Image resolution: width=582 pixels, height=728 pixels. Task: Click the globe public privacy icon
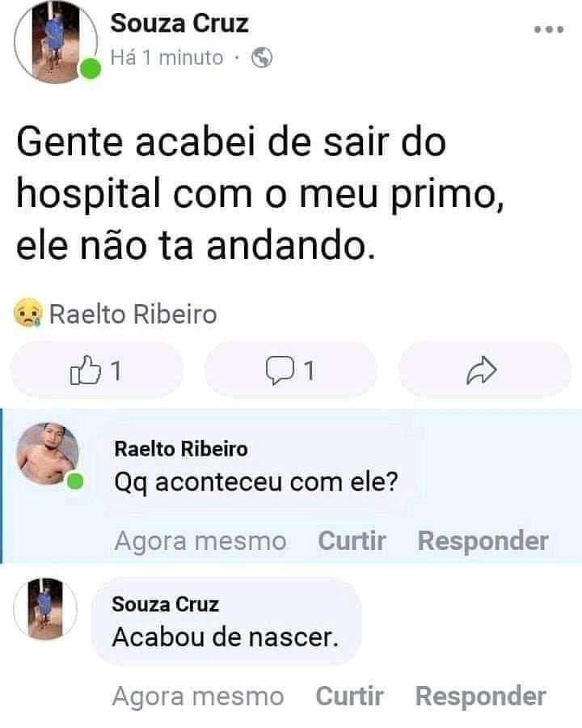point(262,57)
